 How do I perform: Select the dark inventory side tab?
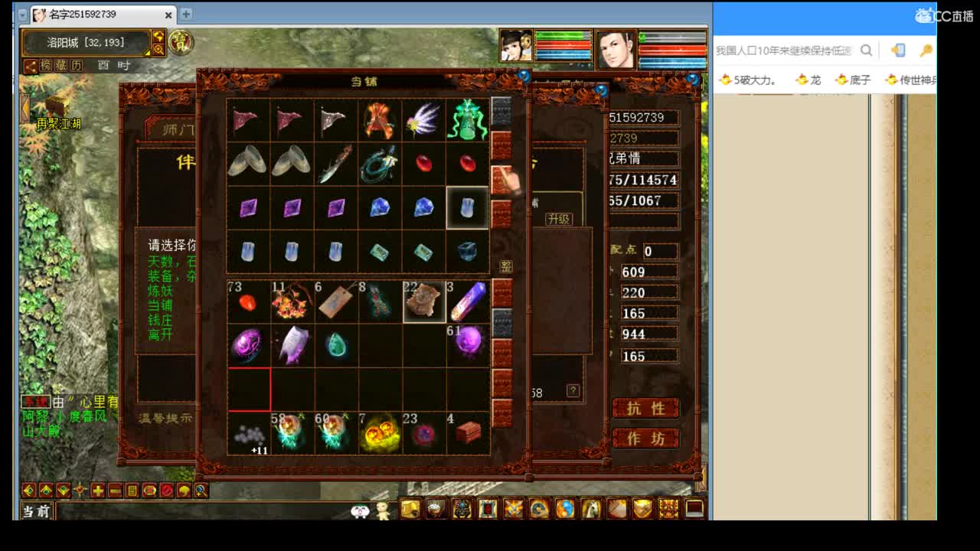502,323
